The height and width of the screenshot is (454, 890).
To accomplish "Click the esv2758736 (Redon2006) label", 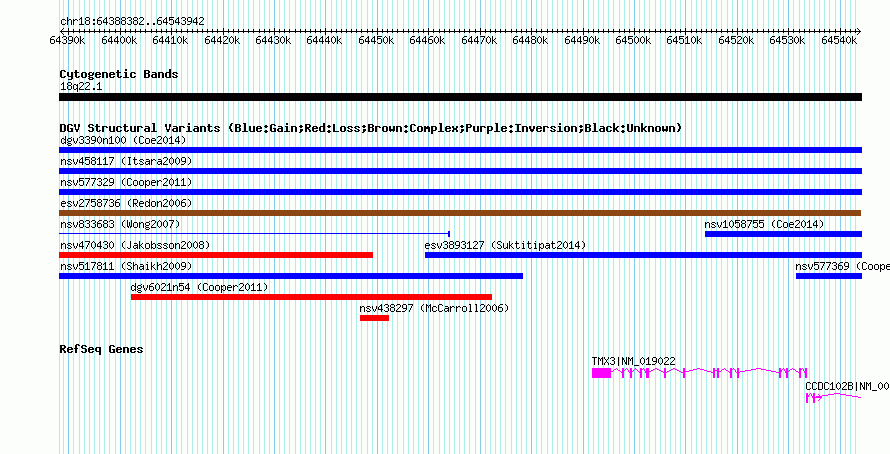I will (126, 203).
